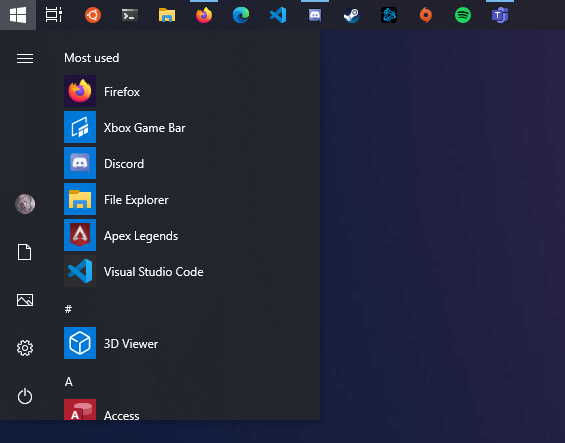Viewport: 565px width, 443px height.
Task: Click the 'A' letter header in app list
Action: (x=68, y=382)
